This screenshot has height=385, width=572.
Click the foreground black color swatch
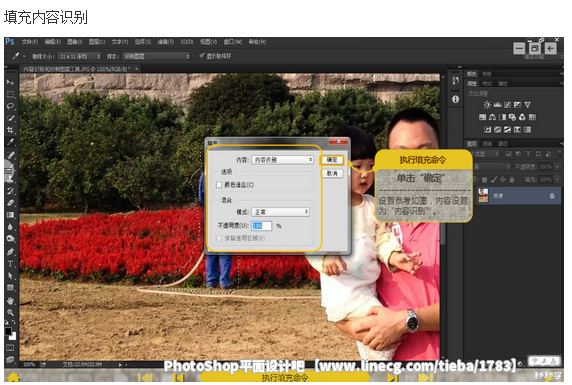pyautogui.click(x=8, y=331)
